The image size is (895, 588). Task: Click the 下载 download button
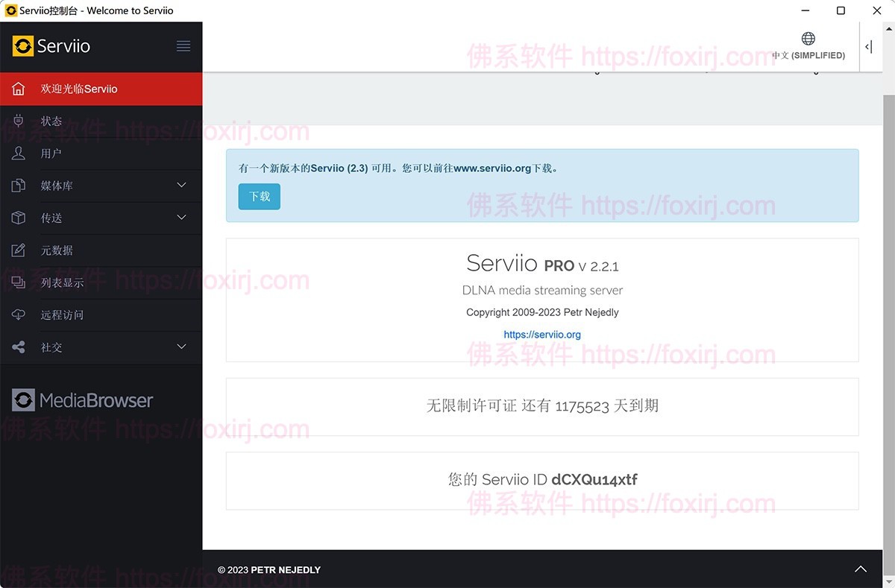pyautogui.click(x=259, y=197)
